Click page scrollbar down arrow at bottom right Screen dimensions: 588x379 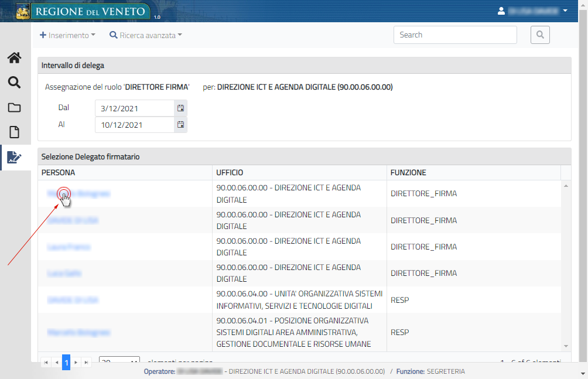(x=583, y=374)
